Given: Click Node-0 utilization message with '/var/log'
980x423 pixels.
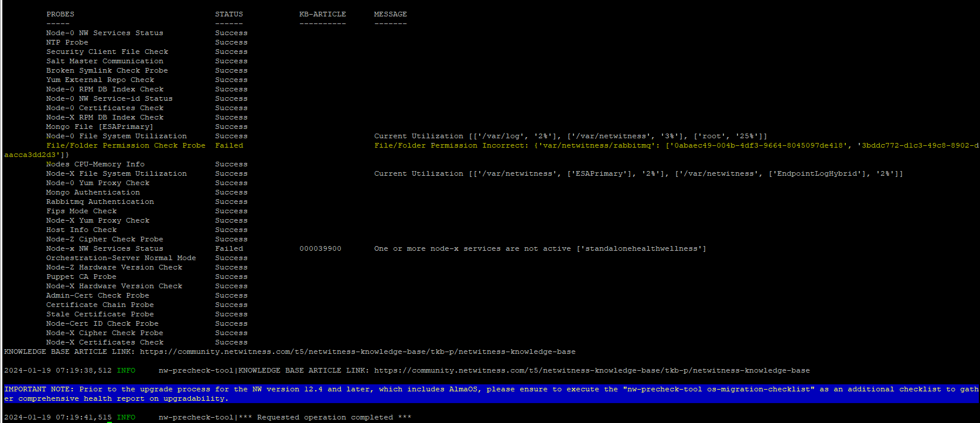Looking at the screenshot, I should [571, 136].
